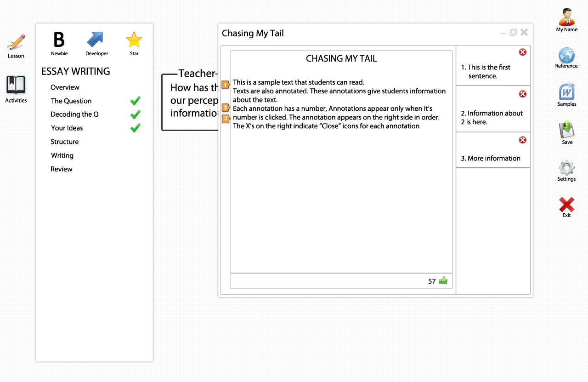This screenshot has width=588, height=382.
Task: Open the Lesson pencil icon
Action: click(16, 42)
